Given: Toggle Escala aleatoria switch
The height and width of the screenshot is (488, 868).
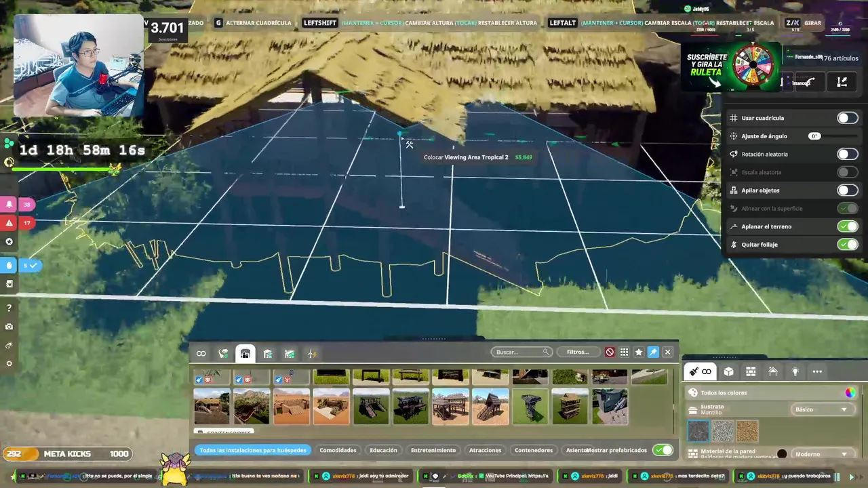Looking at the screenshot, I should [x=847, y=172].
